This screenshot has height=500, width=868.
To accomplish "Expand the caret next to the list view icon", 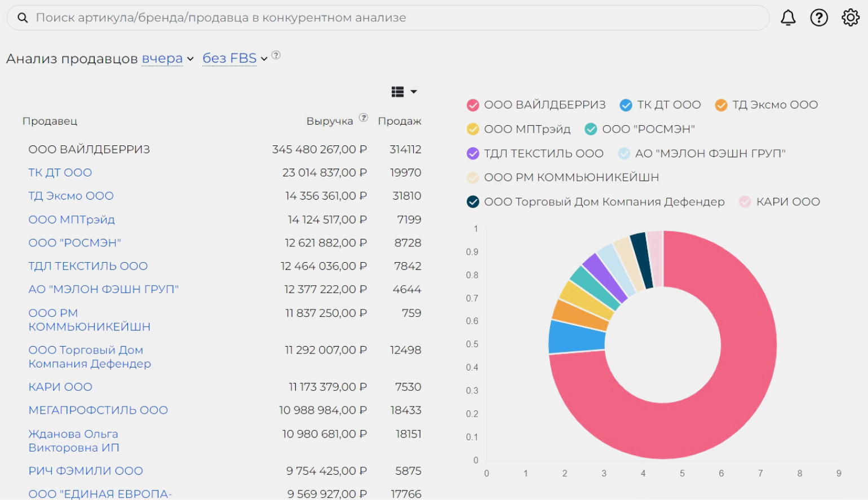I will click(x=414, y=91).
